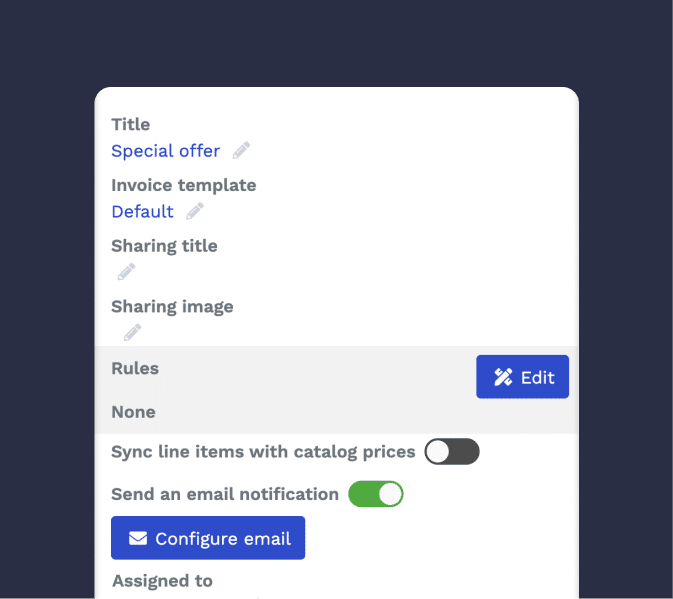
Task: Click the Sync line items label text
Action: click(263, 452)
